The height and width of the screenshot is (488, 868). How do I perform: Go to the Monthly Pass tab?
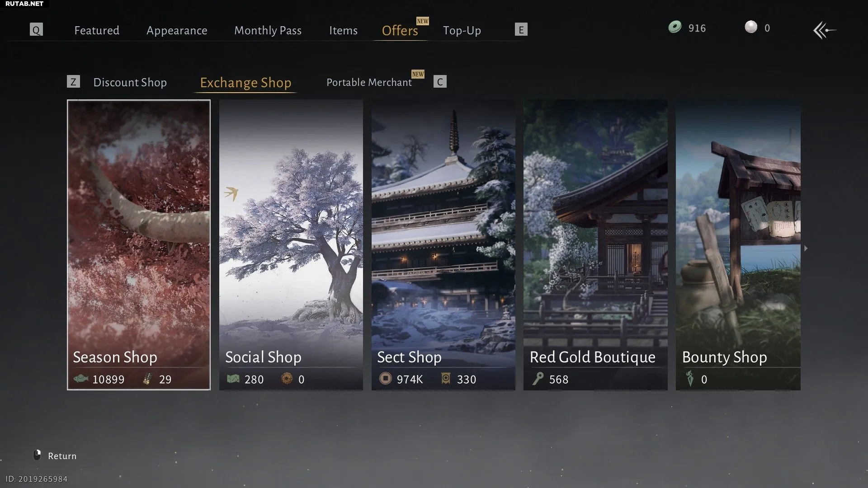tap(268, 30)
